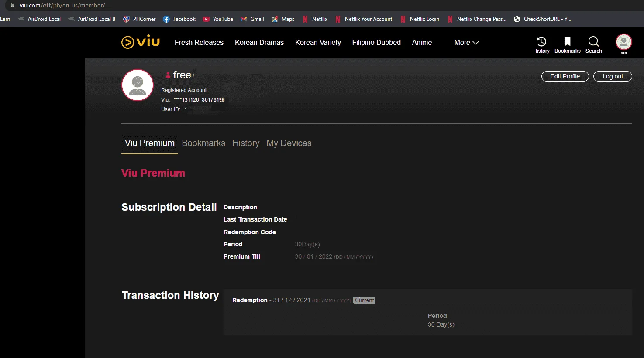Go to Korean Variety
Image resolution: width=644 pixels, height=358 pixels.
click(x=318, y=42)
